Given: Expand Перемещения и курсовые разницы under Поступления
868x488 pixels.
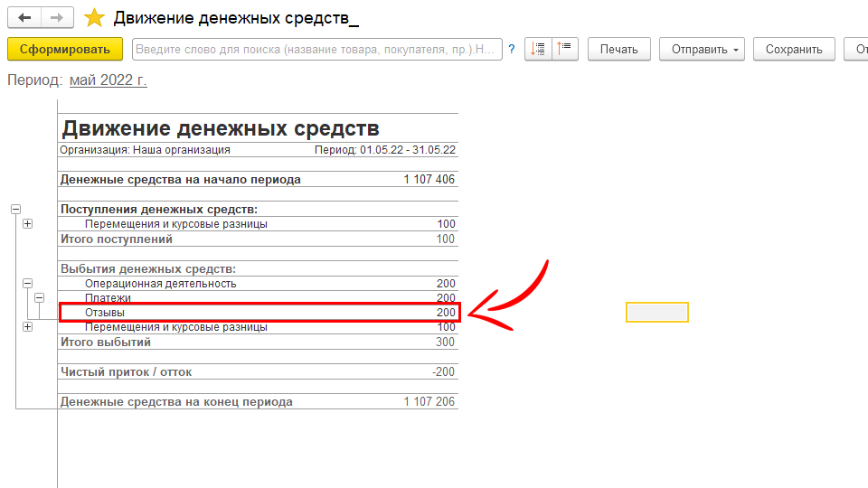Looking at the screenshot, I should coord(27,224).
